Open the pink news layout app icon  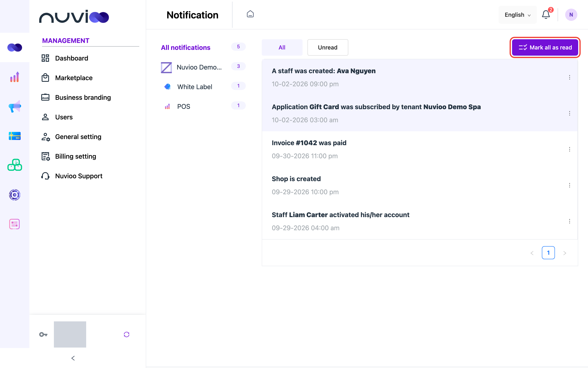[14, 224]
